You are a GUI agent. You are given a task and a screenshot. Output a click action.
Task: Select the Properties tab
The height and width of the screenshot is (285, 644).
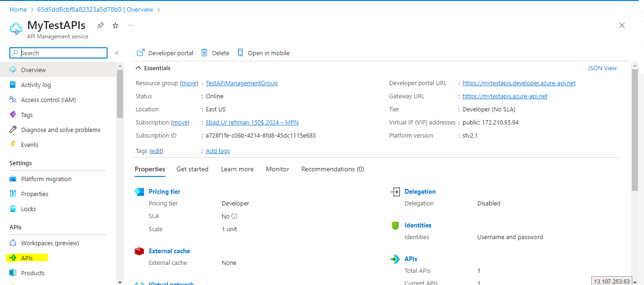[x=150, y=169]
